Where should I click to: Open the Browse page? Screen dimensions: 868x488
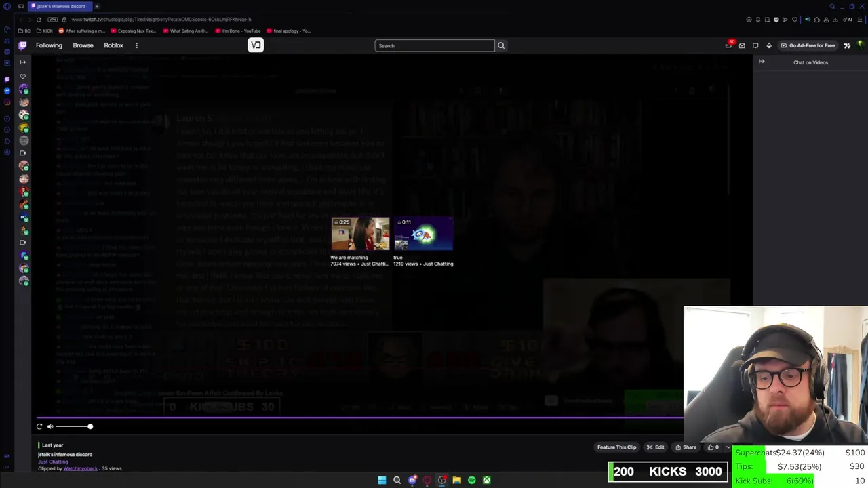tap(83, 45)
